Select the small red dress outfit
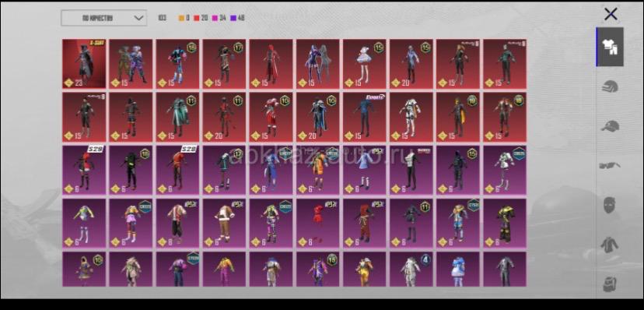644x310 pixels. pyautogui.click(x=318, y=223)
